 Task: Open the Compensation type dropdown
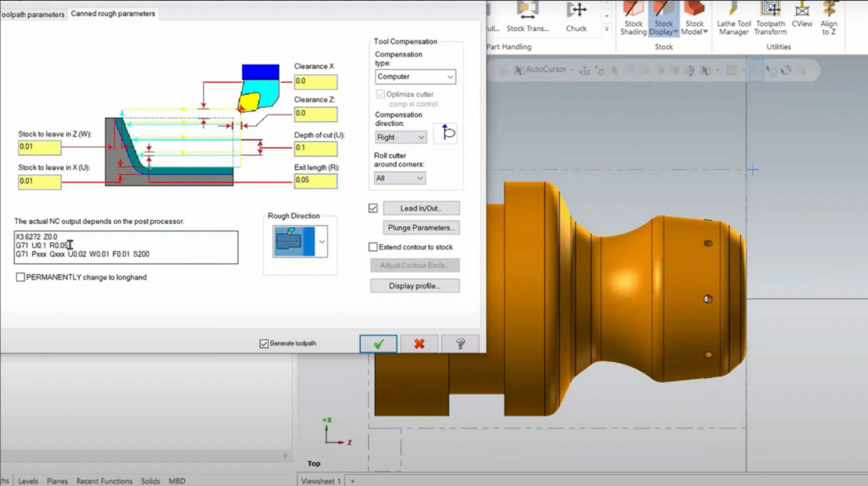(415, 77)
